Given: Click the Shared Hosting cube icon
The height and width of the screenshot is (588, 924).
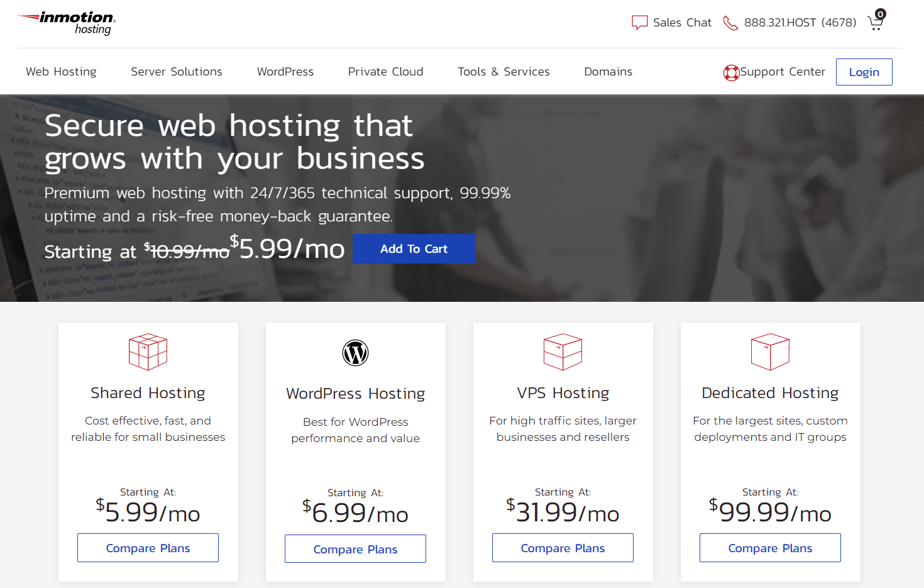Looking at the screenshot, I should [x=148, y=352].
